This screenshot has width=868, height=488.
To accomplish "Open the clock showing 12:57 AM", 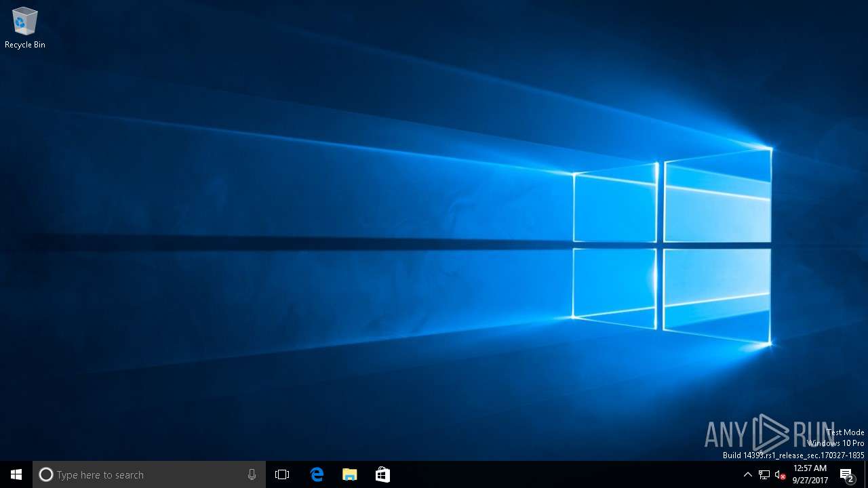I will (x=810, y=474).
